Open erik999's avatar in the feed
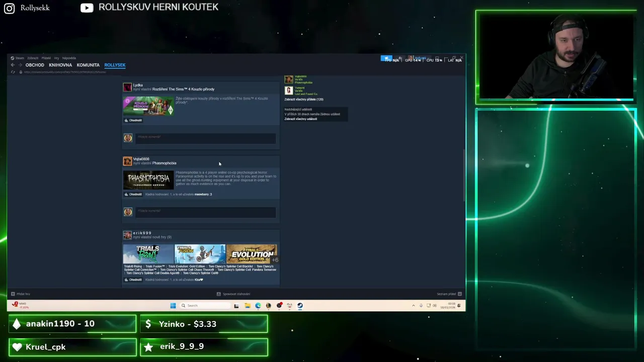 [x=127, y=235]
